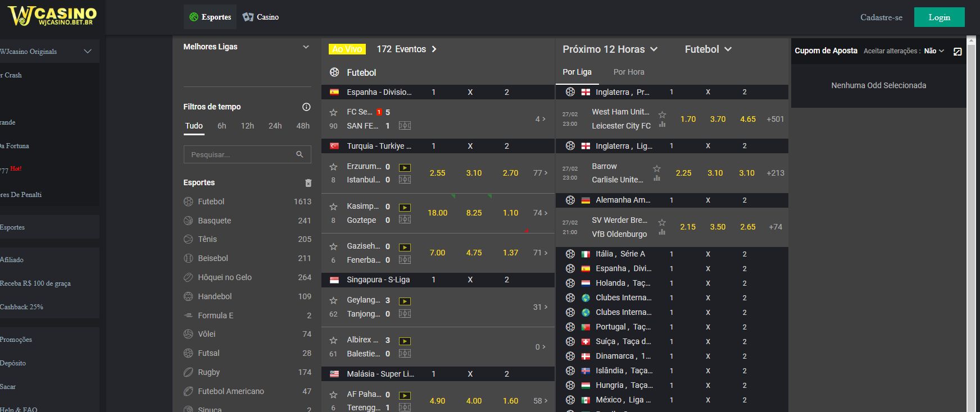The image size is (980, 412).
Task: Open live stream icon for Erzurum match
Action: point(405,167)
